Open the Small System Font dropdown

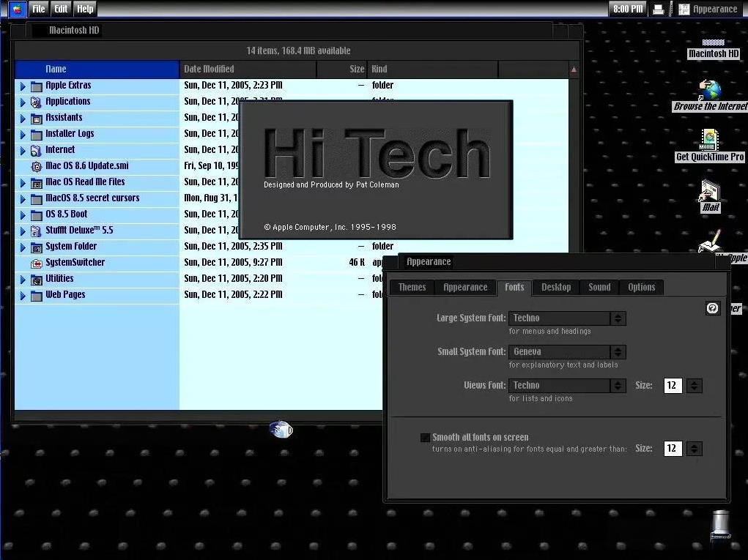click(567, 351)
